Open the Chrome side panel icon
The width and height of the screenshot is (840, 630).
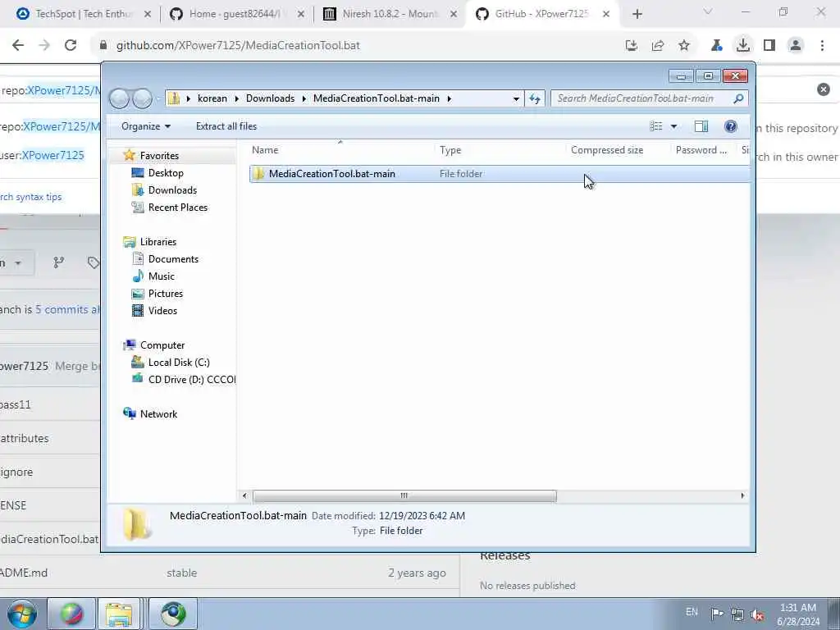click(769, 46)
